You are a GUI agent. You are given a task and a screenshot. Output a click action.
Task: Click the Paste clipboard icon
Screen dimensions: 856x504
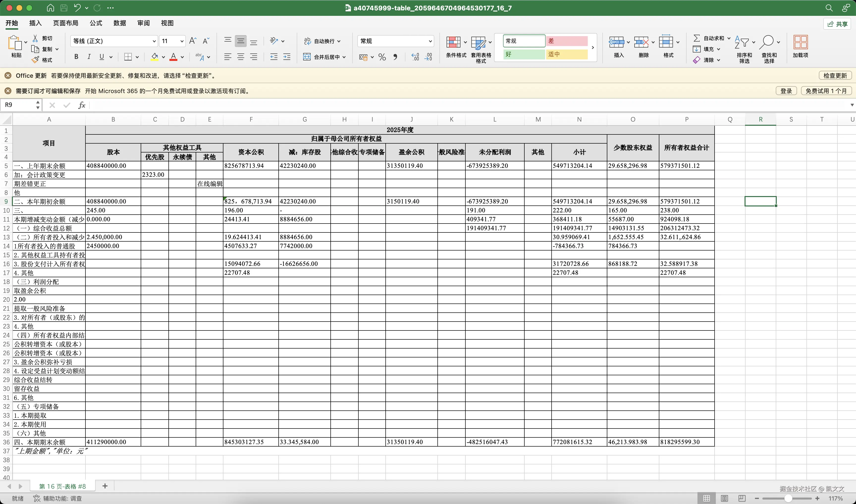[15, 43]
